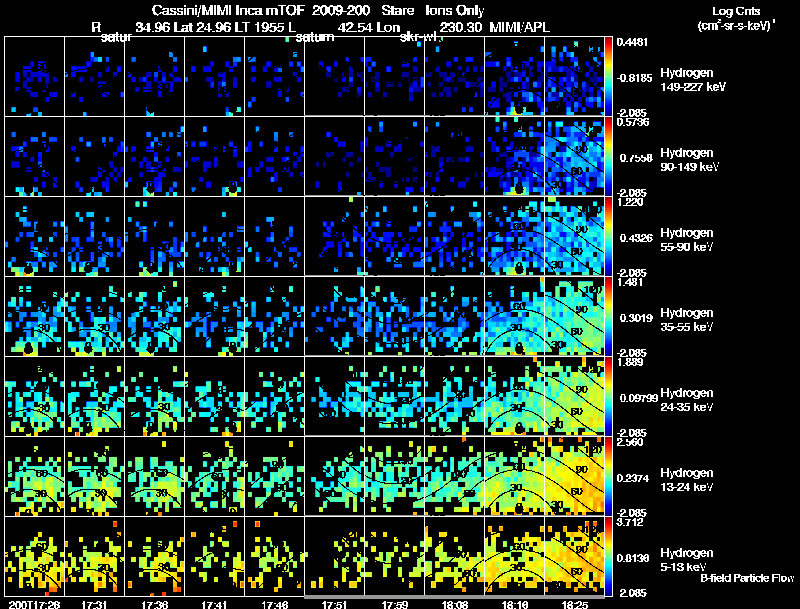Click the MIMI/APL text in header
This screenshot has width=800, height=609.
tap(519, 27)
